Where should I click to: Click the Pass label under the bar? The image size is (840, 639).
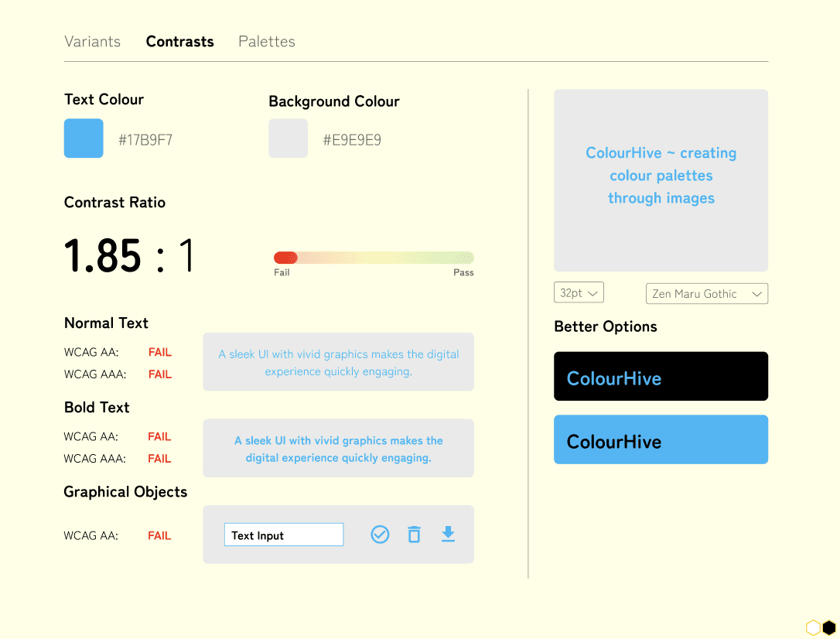(463, 272)
